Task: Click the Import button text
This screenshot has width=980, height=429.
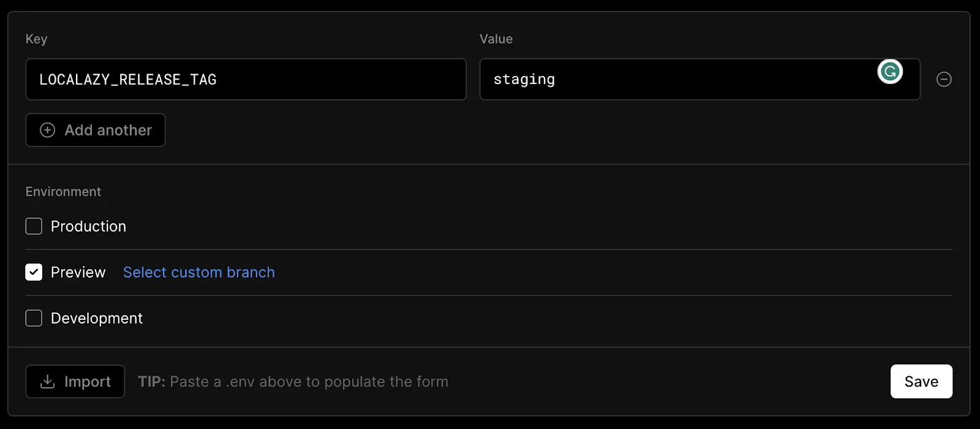Action: click(88, 382)
